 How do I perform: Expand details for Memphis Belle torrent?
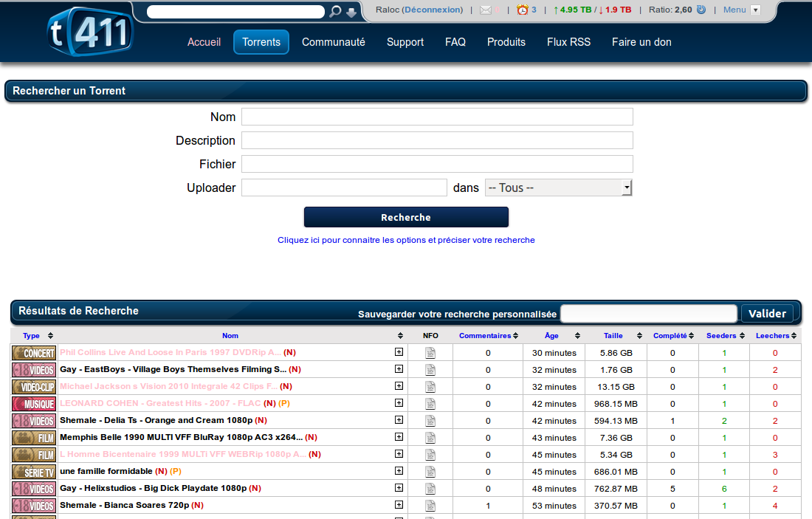tap(399, 437)
